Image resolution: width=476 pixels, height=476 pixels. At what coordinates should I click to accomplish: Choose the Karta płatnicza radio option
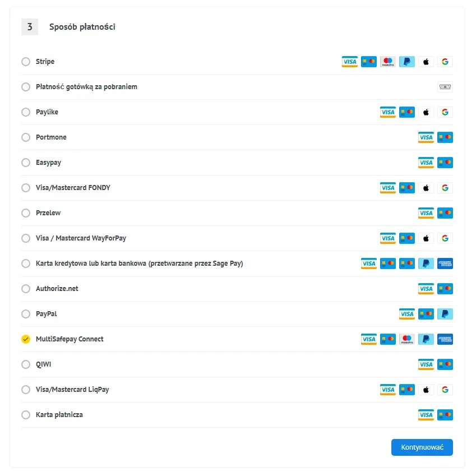tap(26, 415)
